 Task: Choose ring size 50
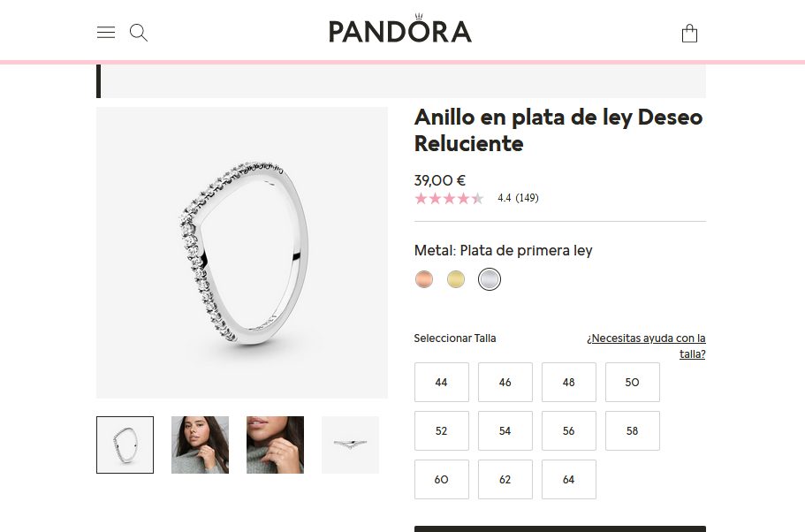(633, 382)
